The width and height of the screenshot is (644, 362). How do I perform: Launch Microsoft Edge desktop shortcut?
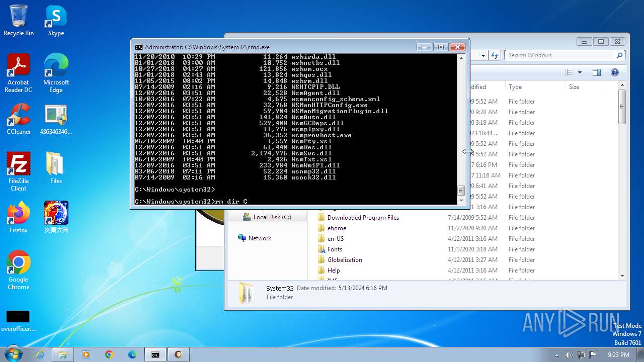click(x=56, y=73)
